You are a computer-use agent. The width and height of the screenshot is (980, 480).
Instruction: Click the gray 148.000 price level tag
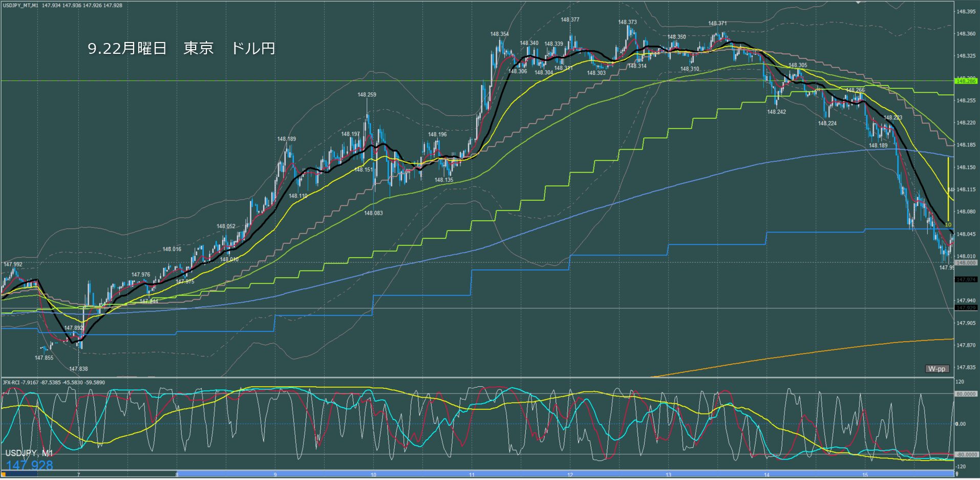pyautogui.click(x=966, y=263)
